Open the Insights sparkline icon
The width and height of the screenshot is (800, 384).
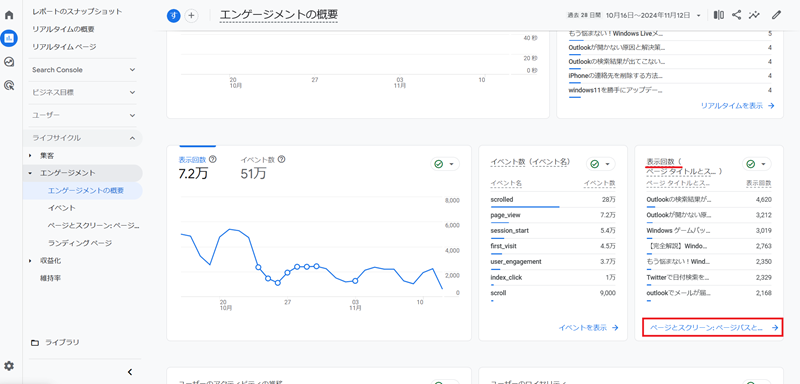[x=754, y=15]
